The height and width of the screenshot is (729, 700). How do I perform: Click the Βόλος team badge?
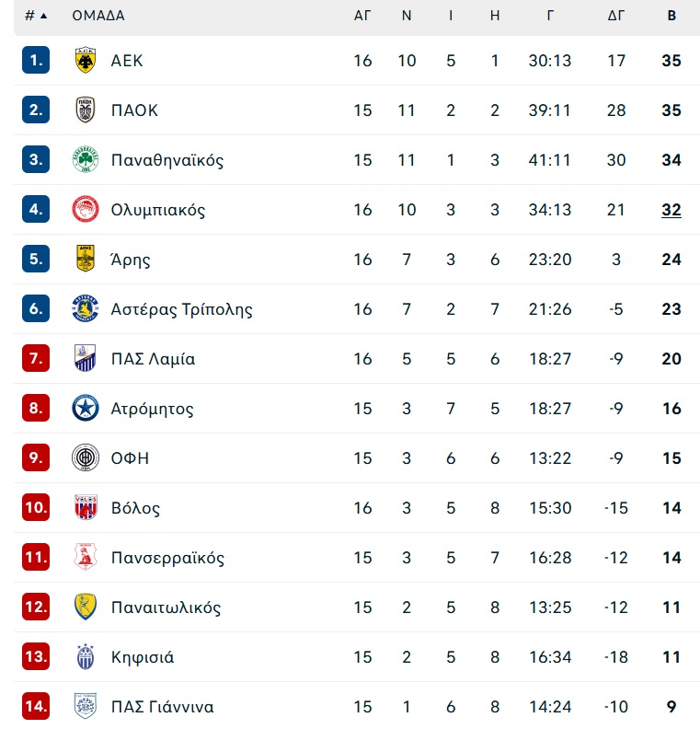pyautogui.click(x=86, y=507)
